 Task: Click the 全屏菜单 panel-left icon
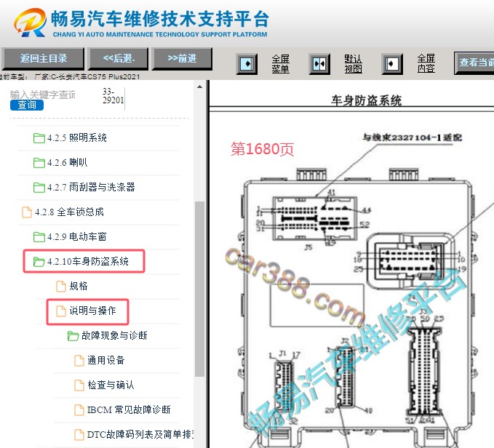click(x=247, y=64)
